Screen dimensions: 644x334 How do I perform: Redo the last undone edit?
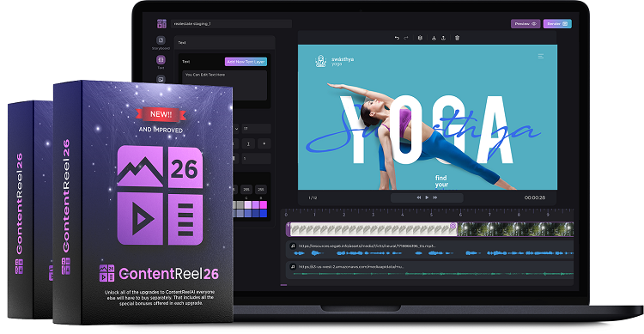[406, 38]
